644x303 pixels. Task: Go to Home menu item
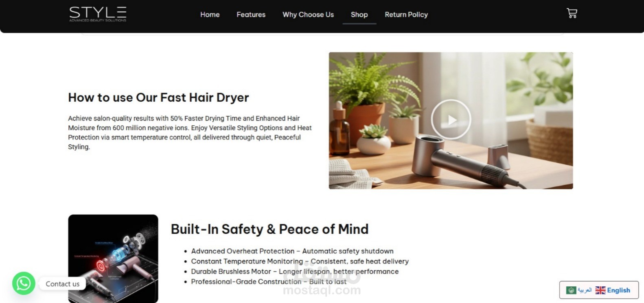point(210,15)
